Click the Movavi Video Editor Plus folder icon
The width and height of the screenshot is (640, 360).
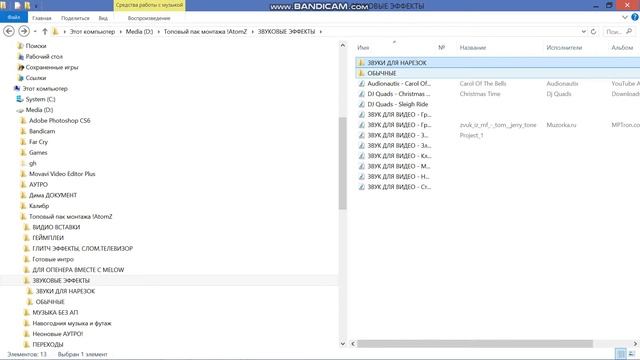coord(23,173)
